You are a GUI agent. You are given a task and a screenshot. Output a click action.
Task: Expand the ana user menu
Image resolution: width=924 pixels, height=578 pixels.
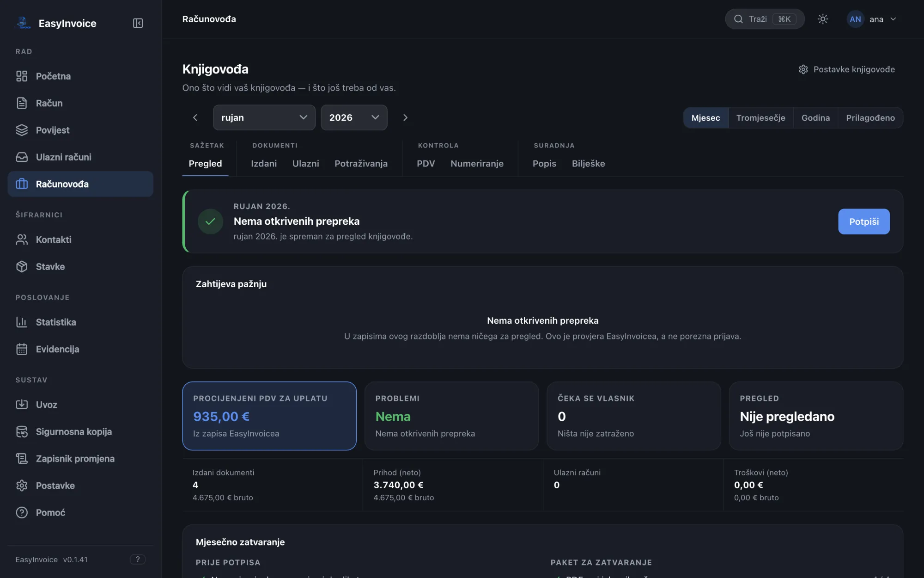tap(872, 19)
